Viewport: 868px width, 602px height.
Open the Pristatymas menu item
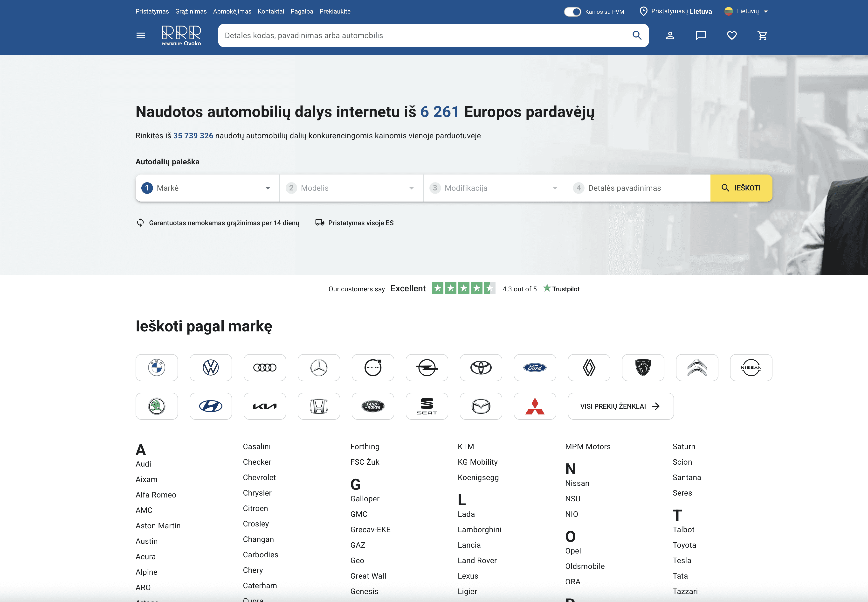[152, 11]
